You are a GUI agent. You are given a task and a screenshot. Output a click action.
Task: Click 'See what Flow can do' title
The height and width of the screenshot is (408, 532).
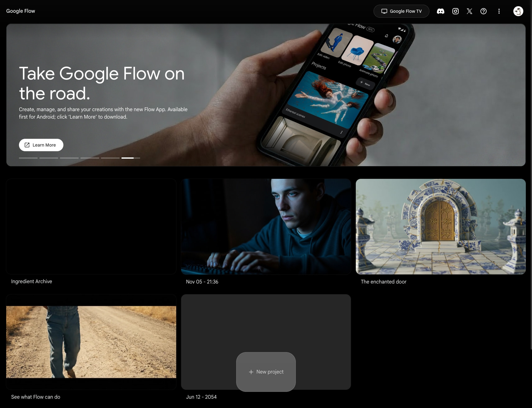36,397
